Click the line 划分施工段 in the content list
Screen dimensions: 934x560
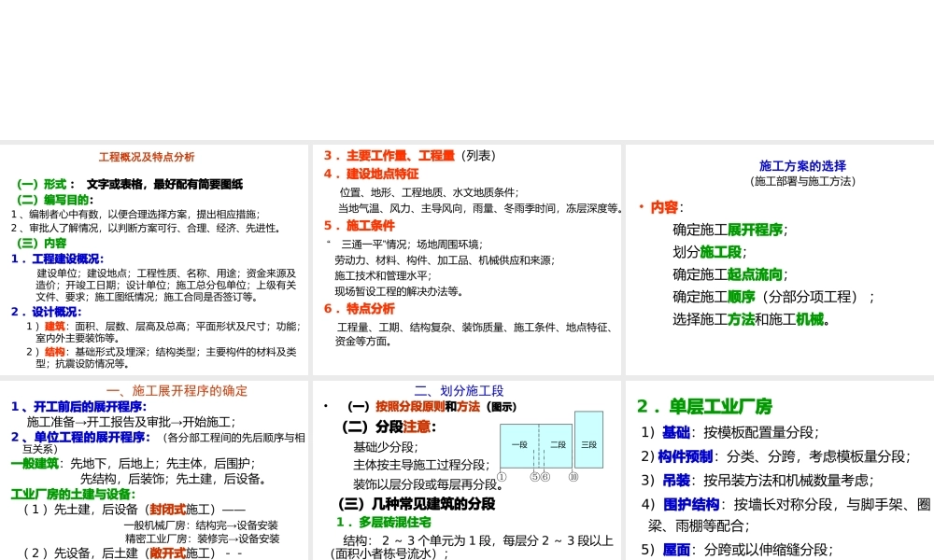click(710, 252)
